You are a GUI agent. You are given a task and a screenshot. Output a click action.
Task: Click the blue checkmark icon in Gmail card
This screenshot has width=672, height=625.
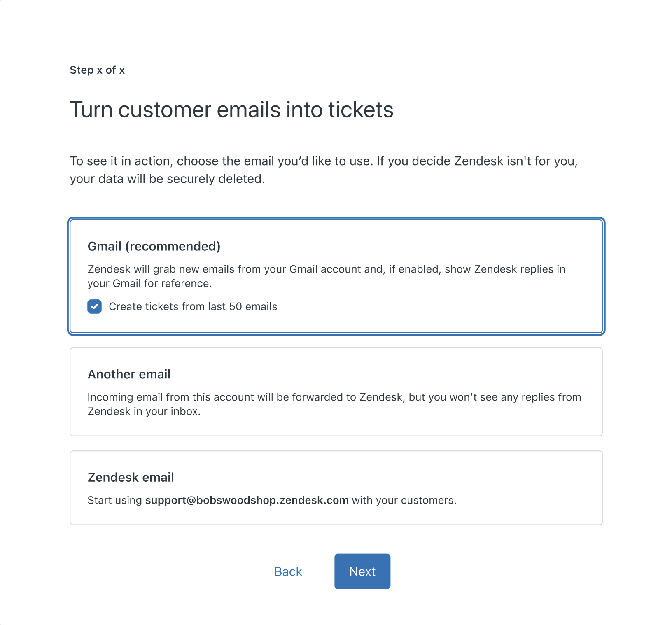pyautogui.click(x=94, y=307)
